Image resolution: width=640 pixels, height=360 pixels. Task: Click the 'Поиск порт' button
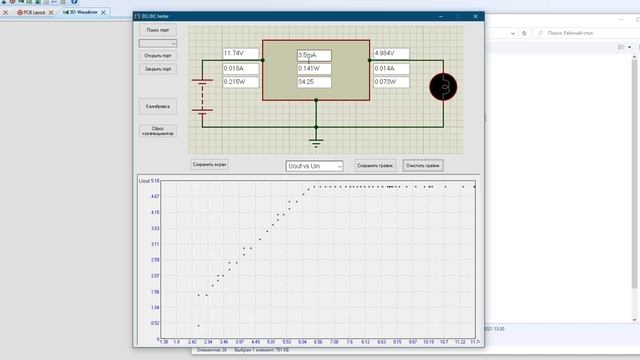158,30
